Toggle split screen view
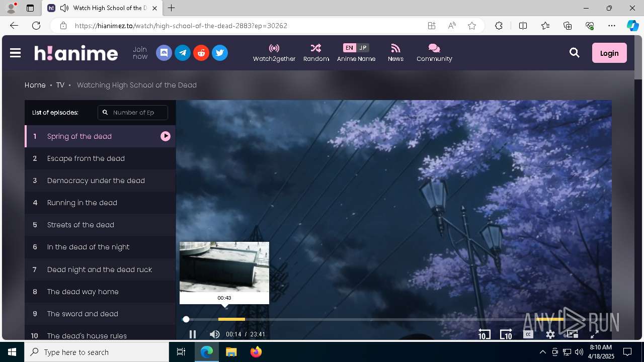This screenshot has height=362, width=644. click(523, 26)
